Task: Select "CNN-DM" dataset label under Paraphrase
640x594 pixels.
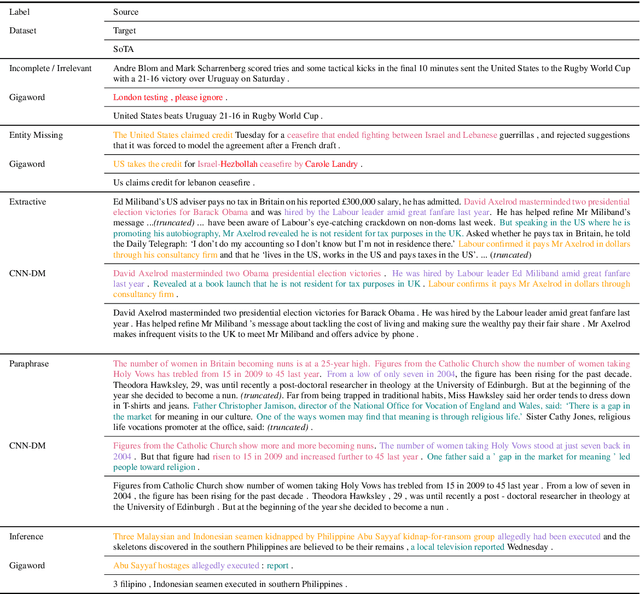Action: point(29,445)
